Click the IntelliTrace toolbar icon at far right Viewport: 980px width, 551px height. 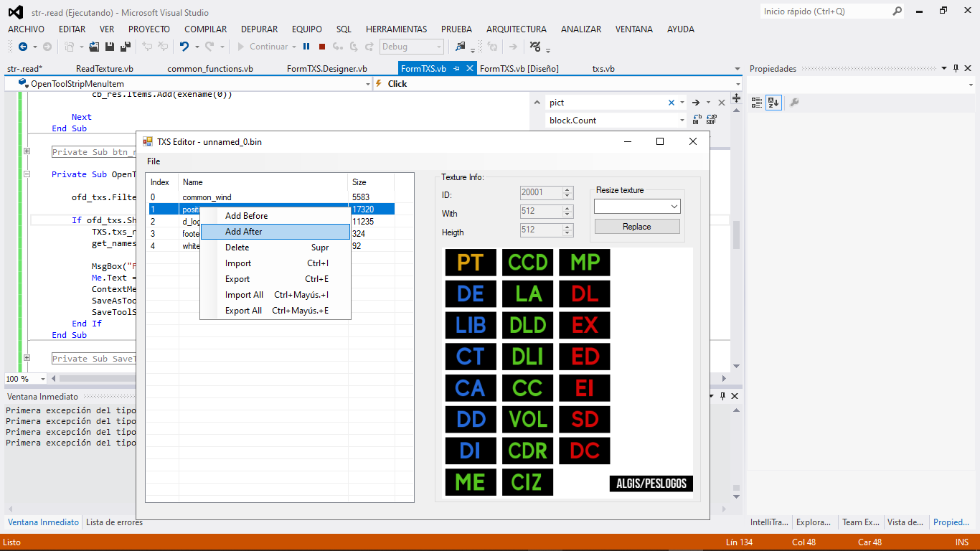pyautogui.click(x=534, y=47)
